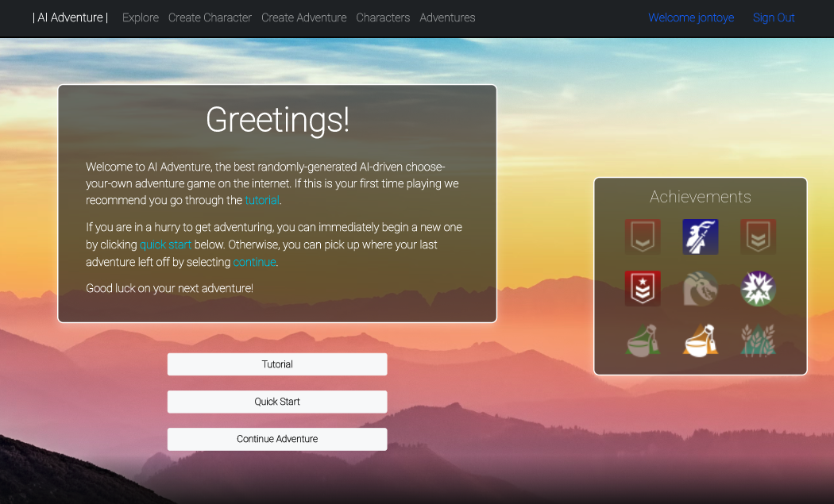Browse your Adventures
The width and height of the screenshot is (834, 504).
pos(447,17)
